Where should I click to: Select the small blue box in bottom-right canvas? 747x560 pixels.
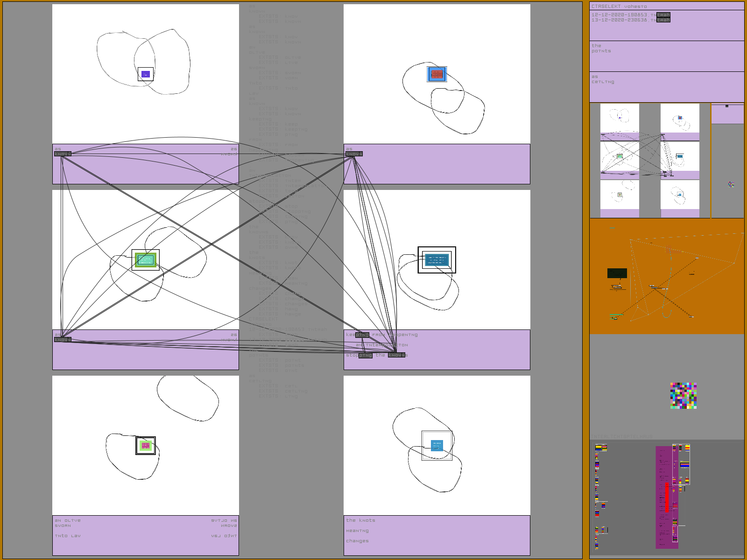437,446
